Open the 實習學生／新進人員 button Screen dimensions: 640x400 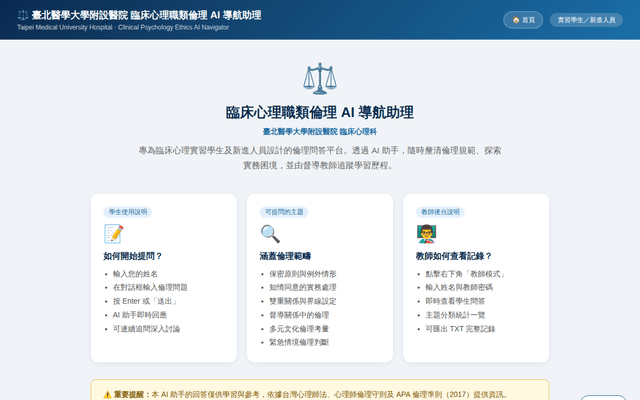pyautogui.click(x=586, y=20)
